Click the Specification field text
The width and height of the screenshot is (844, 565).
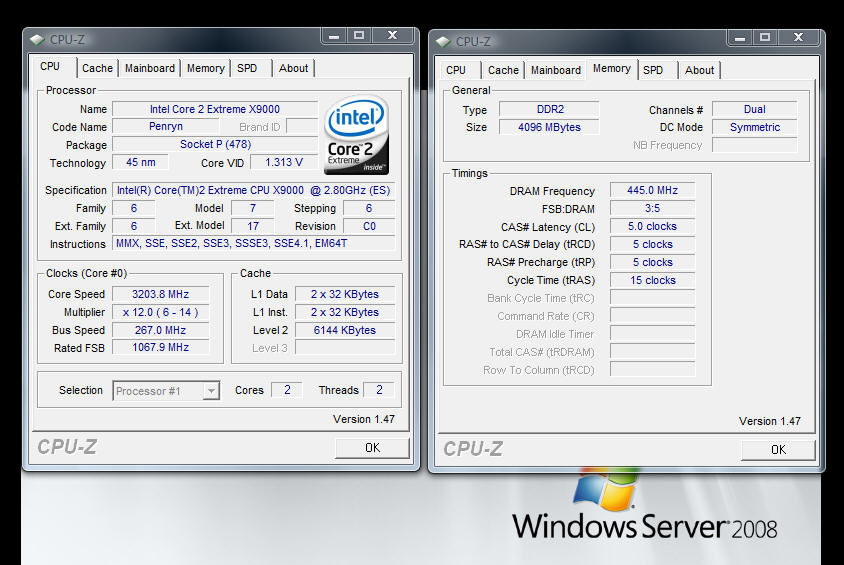pos(254,190)
